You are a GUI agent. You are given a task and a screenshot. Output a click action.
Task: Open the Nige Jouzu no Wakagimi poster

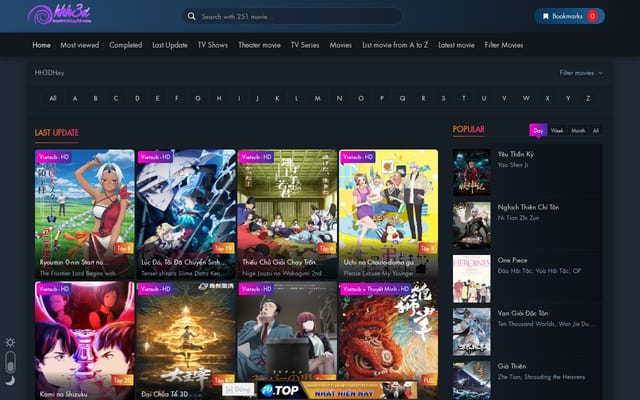click(x=287, y=214)
